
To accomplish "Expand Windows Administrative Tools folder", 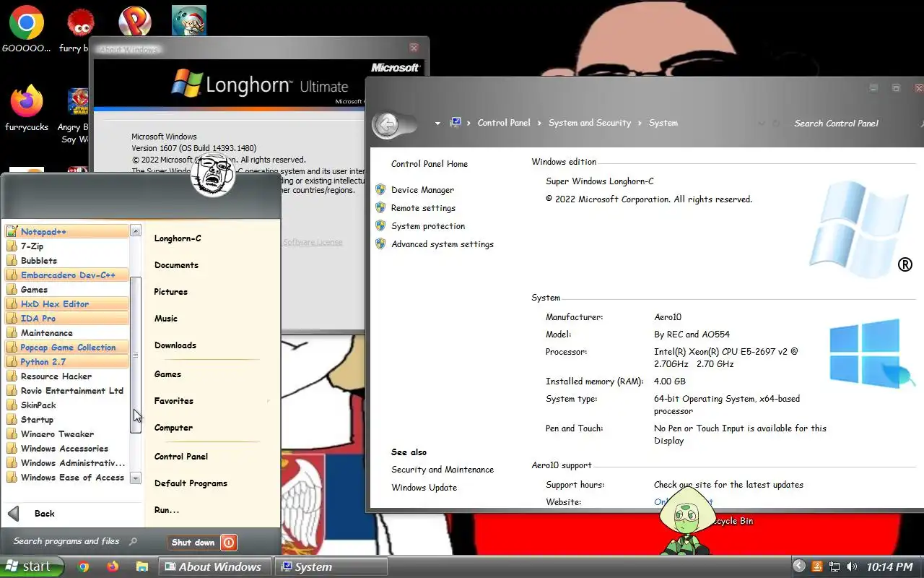I will click(66, 462).
